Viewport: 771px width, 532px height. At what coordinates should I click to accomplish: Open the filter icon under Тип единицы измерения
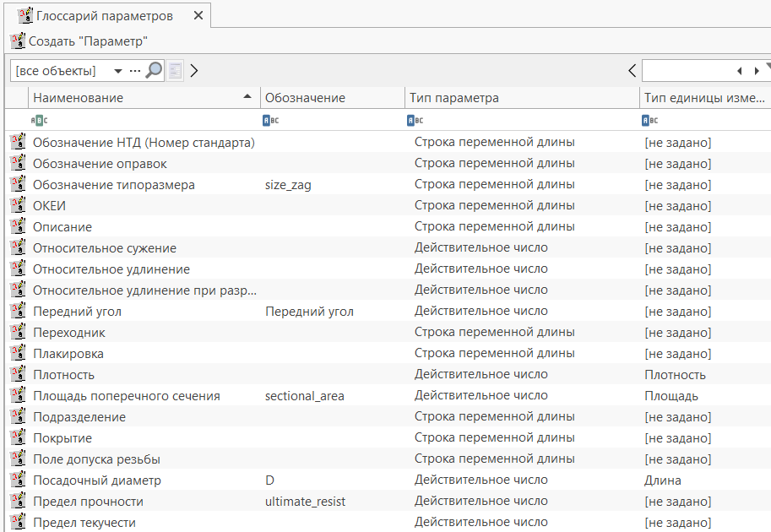[x=649, y=121]
